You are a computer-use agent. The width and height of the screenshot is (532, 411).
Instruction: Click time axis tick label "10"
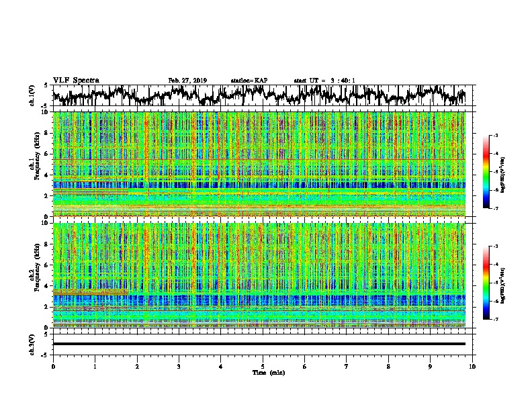click(x=472, y=367)
